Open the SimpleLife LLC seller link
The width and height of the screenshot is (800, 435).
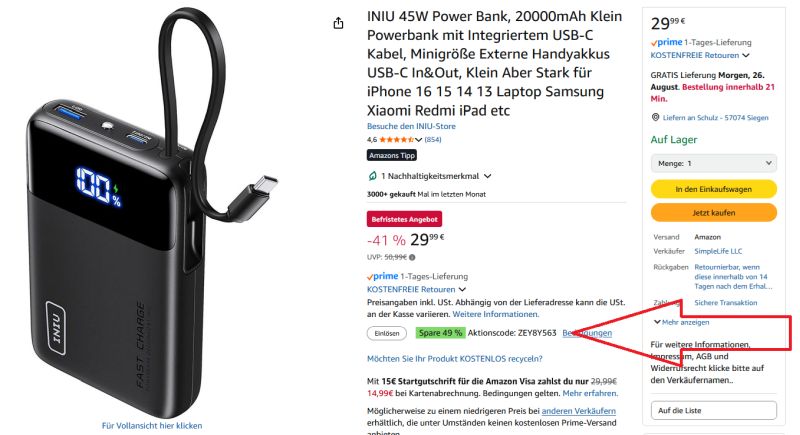[718, 251]
